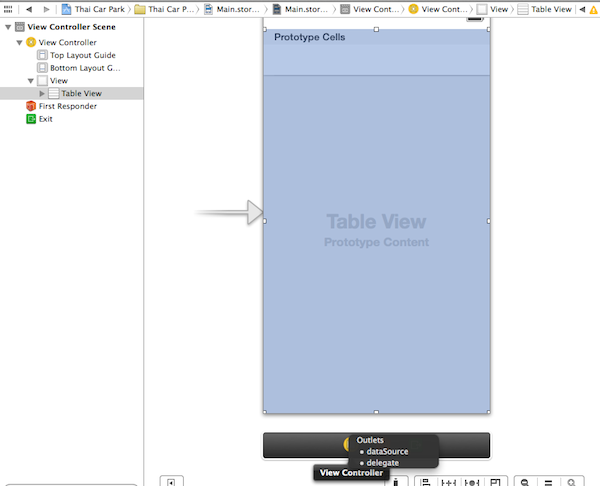Zoom out the storyboard canvas
Screen dimensions: 600x486
(x=525, y=482)
